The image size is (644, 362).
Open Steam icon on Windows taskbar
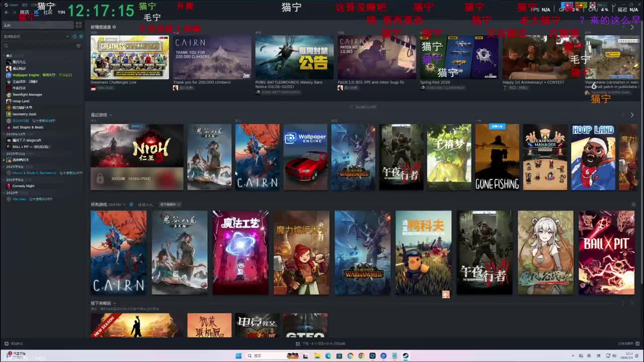point(406,356)
